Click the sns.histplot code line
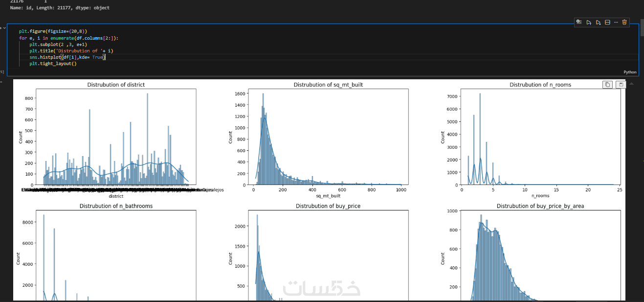This screenshot has height=302, width=644. click(x=67, y=57)
